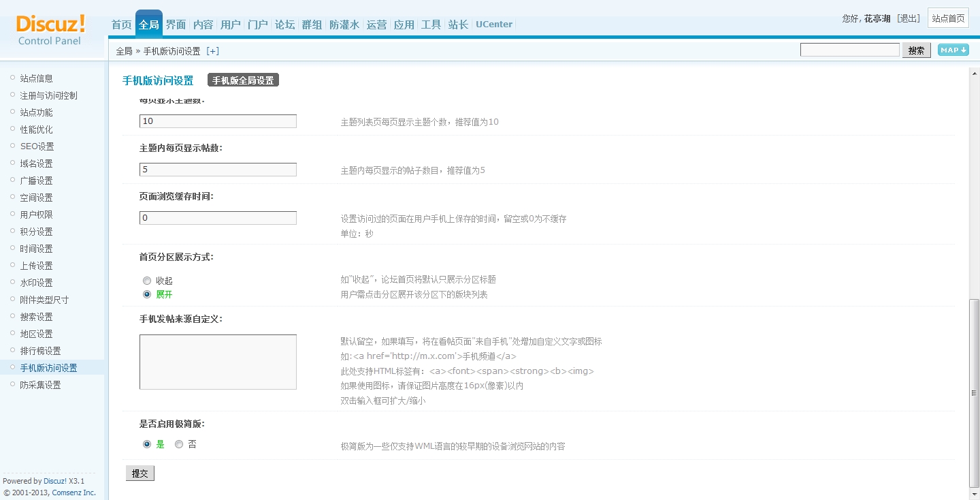The image size is (980, 500).
Task: Select 用户权限 in sidebar
Action: (37, 215)
